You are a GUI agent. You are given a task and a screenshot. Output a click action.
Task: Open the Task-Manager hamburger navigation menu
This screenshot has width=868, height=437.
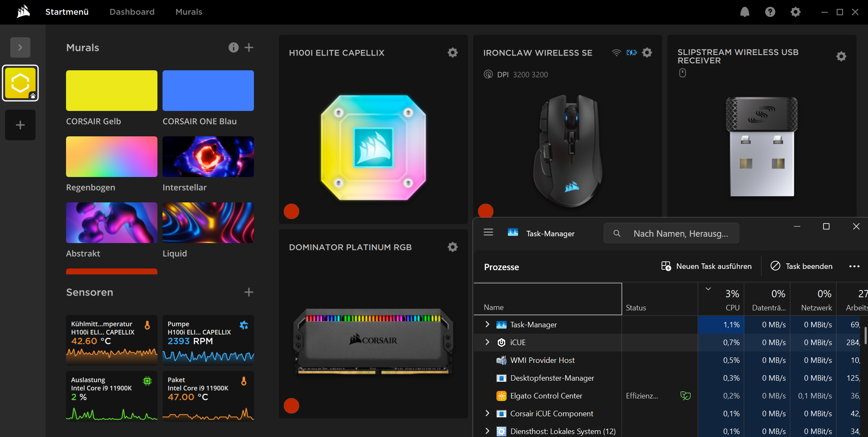pyautogui.click(x=488, y=232)
